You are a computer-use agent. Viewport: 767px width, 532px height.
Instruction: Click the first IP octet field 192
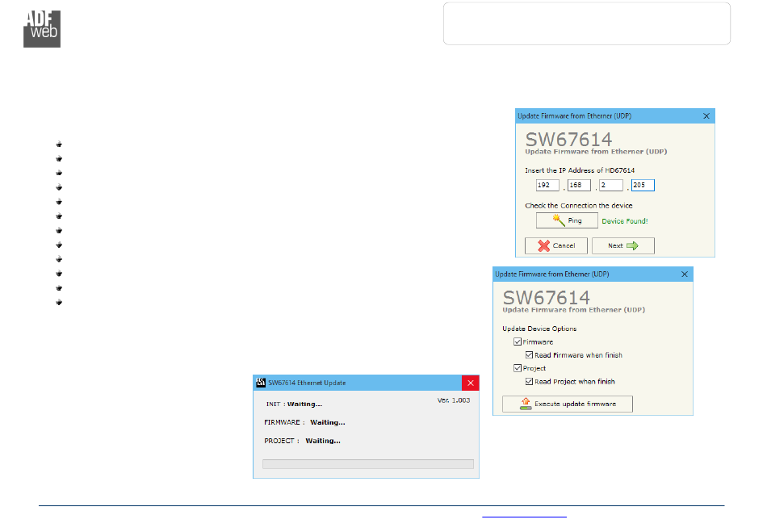[547, 186]
